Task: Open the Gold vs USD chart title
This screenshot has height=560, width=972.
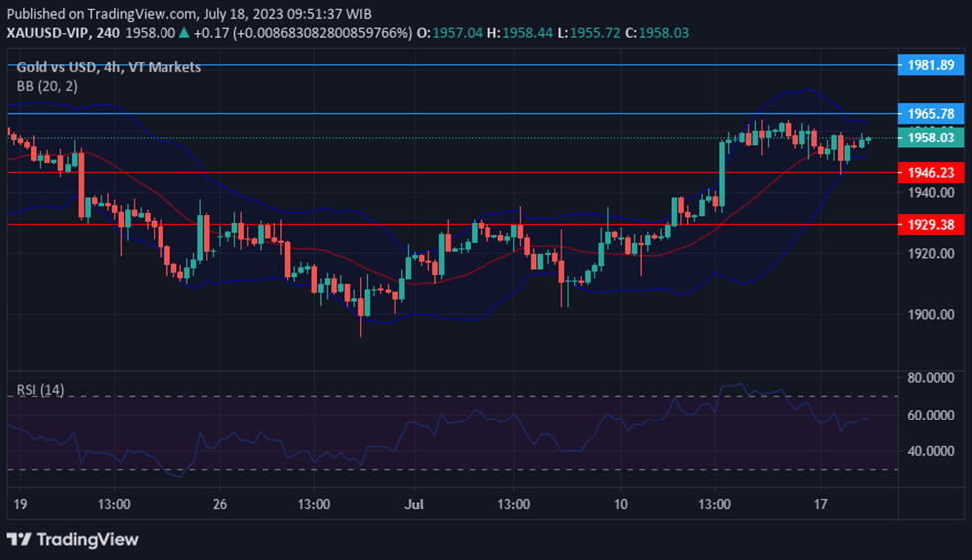Action: tap(109, 67)
